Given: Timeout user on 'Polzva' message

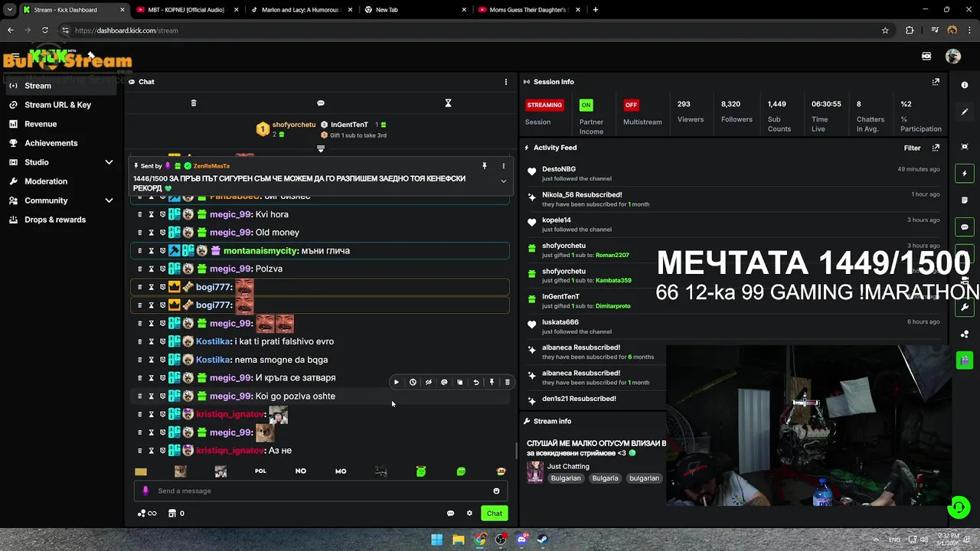Looking at the screenshot, I should pos(151,269).
